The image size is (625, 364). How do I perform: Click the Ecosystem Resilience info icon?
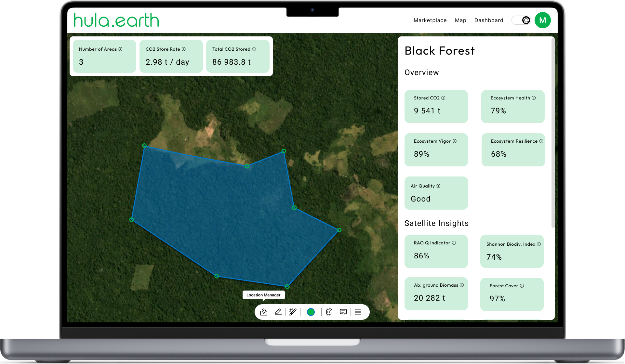541,141
